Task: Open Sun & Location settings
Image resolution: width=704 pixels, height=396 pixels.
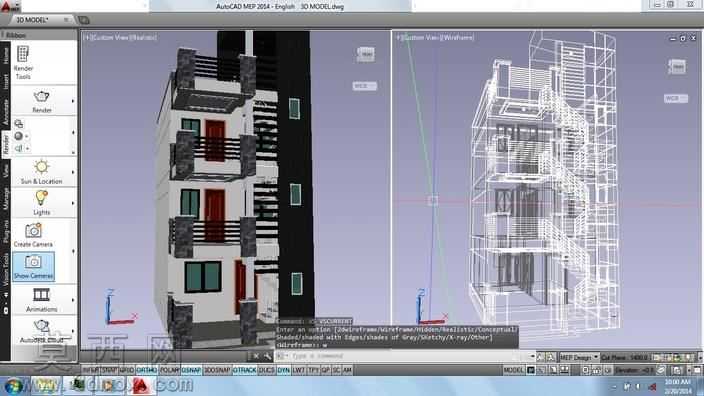Action: click(x=41, y=172)
